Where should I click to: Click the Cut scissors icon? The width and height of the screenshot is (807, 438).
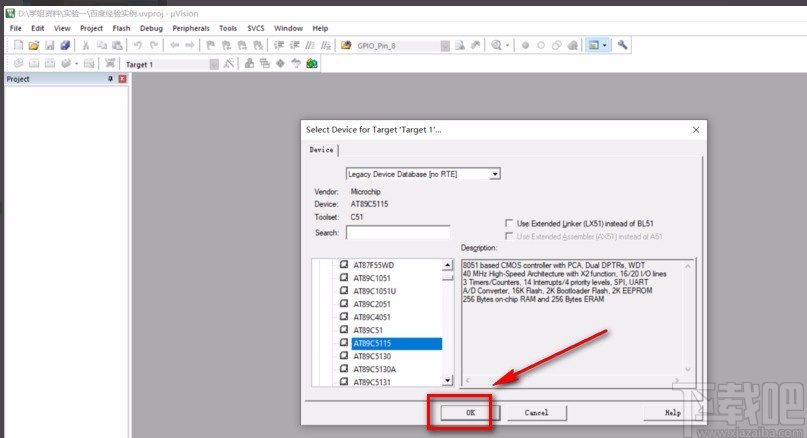pyautogui.click(x=86, y=45)
